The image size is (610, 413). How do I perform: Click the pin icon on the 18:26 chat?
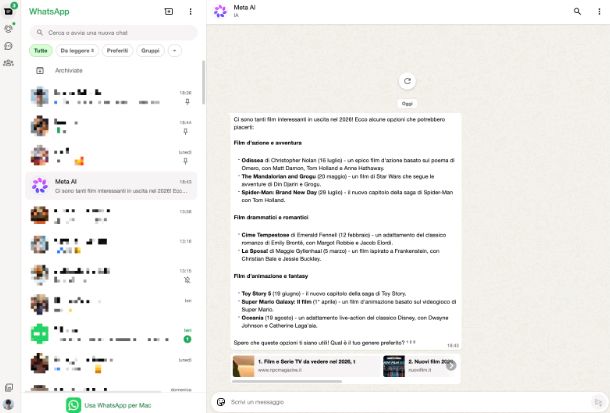[187, 102]
